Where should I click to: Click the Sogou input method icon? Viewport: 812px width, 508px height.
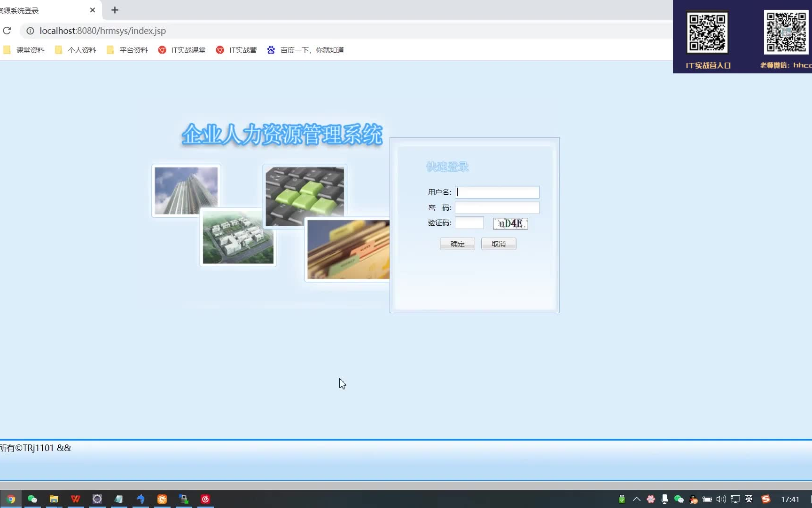[766, 499]
